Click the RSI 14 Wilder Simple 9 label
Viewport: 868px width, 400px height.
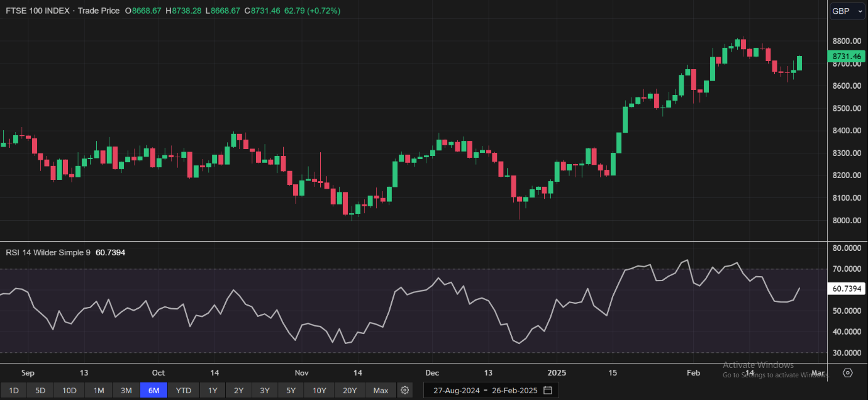(48, 252)
